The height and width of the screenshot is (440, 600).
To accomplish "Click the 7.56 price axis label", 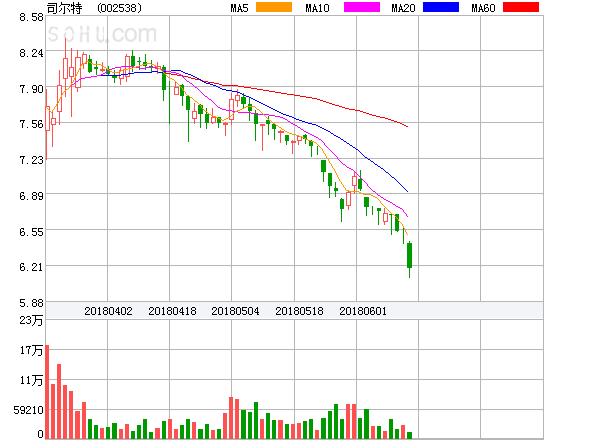I will (x=31, y=124).
